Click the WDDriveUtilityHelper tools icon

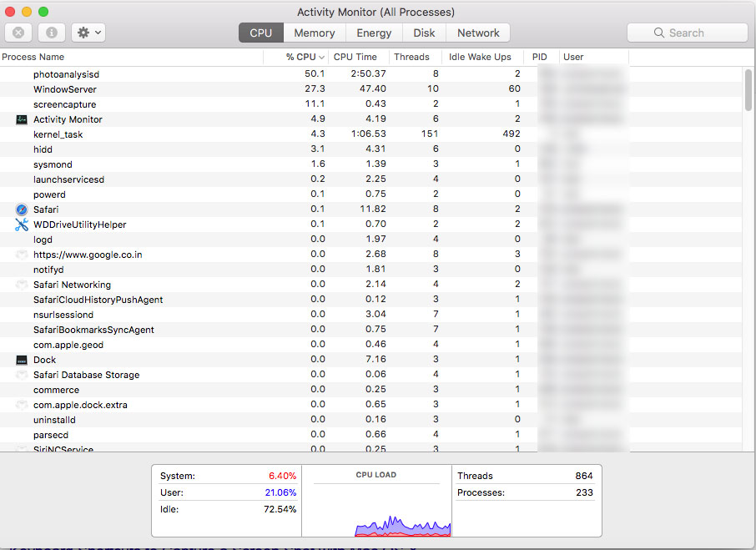coord(22,225)
